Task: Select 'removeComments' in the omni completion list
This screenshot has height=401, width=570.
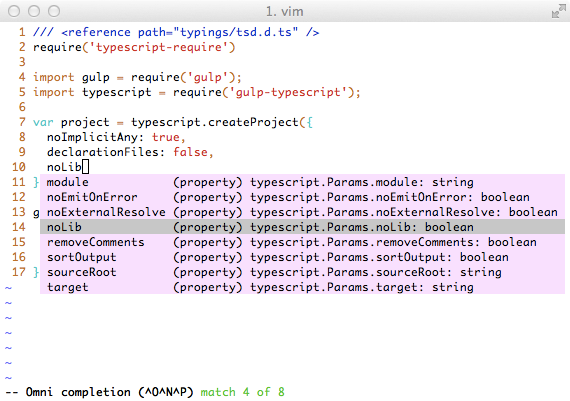Action: tap(302, 242)
